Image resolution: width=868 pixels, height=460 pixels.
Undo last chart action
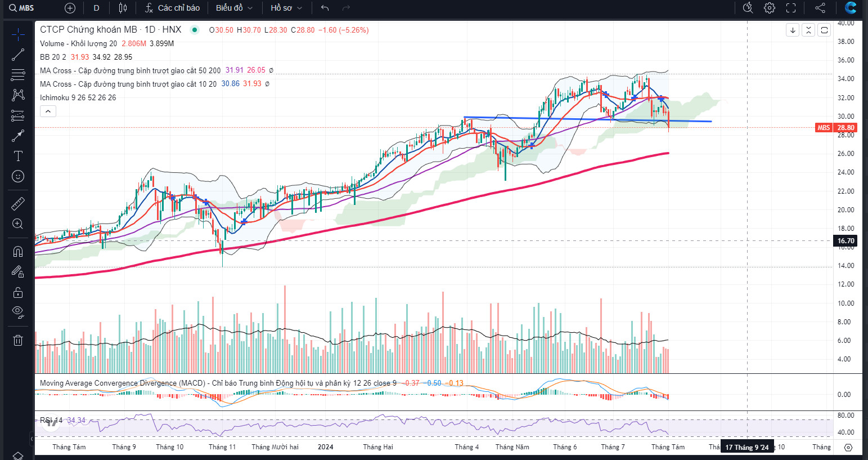click(x=325, y=8)
